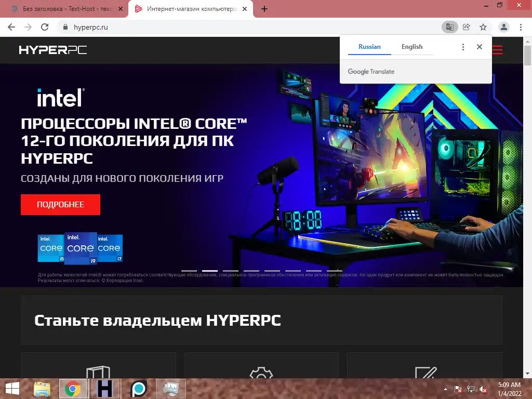Close the Text-Host tab

(121, 9)
